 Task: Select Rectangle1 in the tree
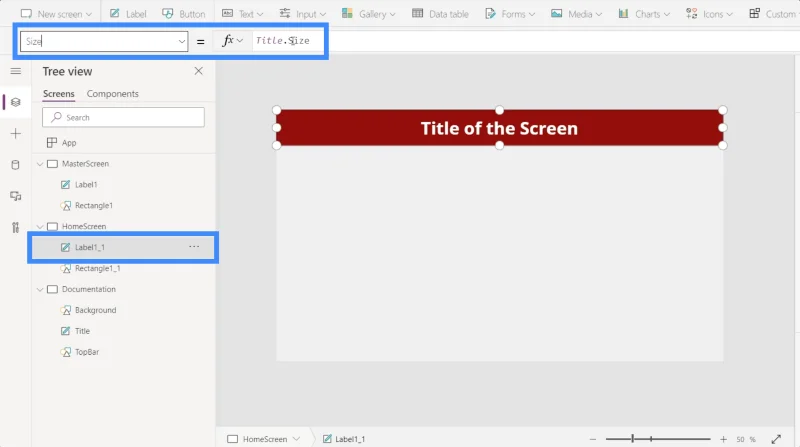tap(93, 206)
